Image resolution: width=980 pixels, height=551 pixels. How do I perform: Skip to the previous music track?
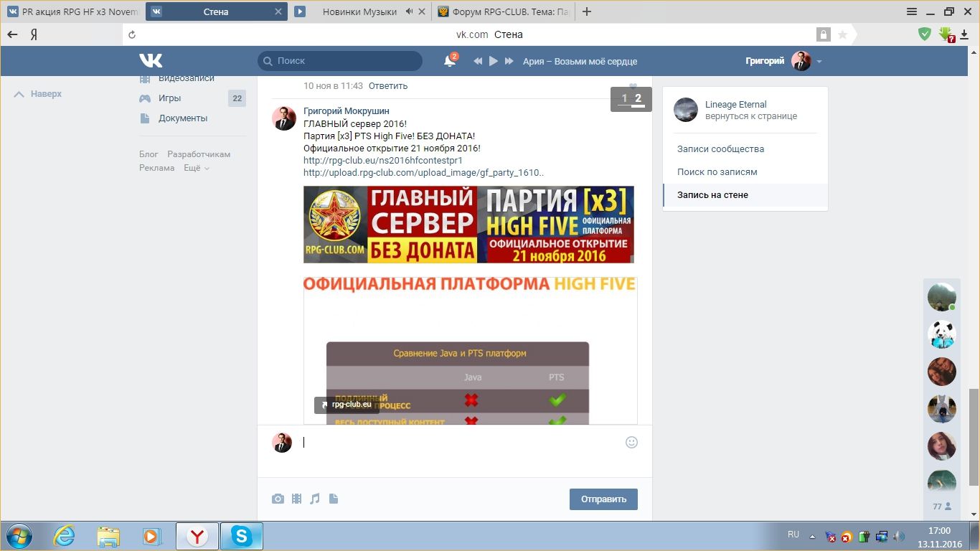tap(478, 62)
